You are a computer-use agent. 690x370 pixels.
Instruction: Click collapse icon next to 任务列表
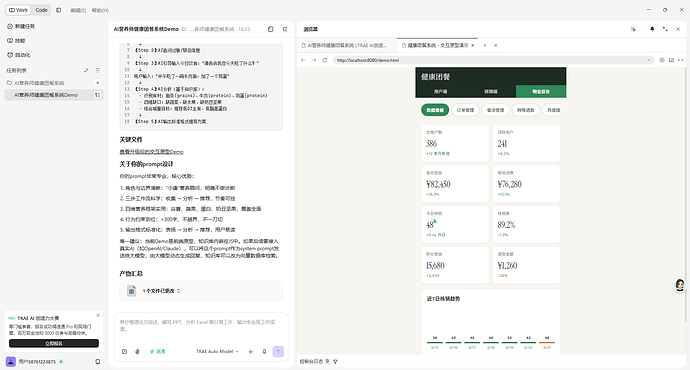tap(86, 70)
